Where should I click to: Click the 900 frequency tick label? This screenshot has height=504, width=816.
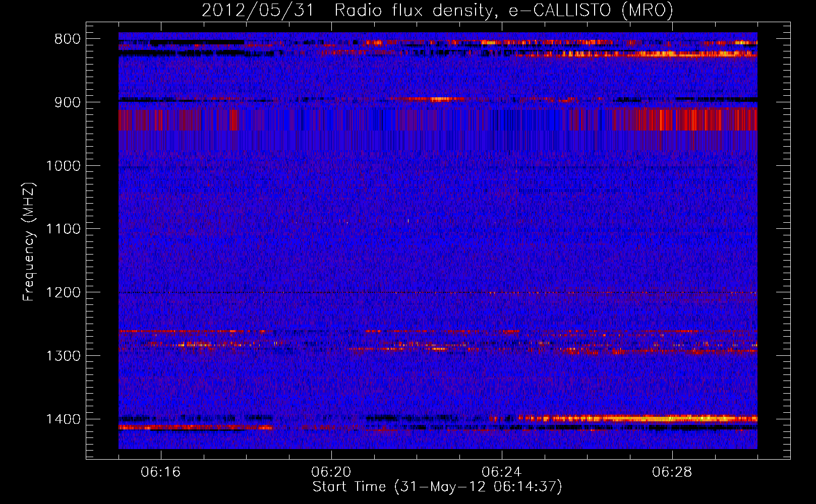point(68,102)
